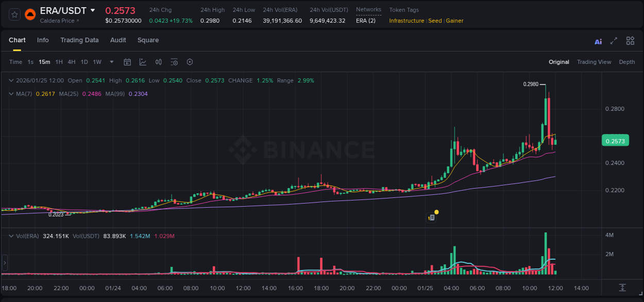Collapse the MA indicators row
This screenshot has width=644, height=302.
(11, 93)
